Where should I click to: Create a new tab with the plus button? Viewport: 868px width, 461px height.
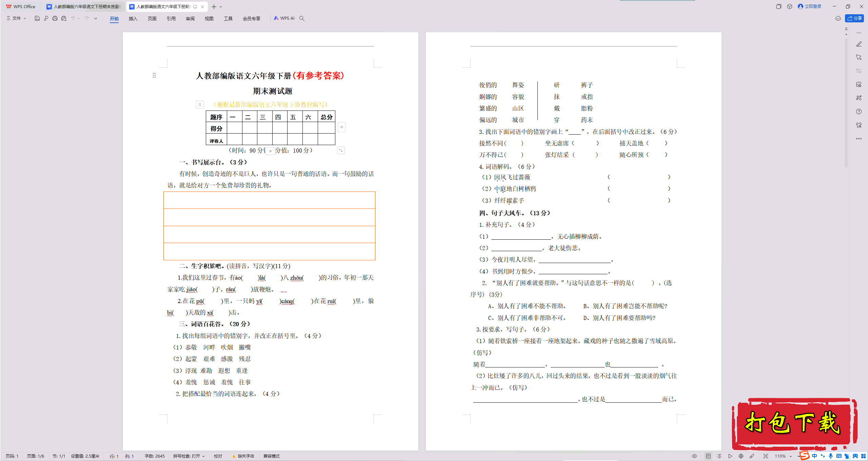(x=214, y=7)
